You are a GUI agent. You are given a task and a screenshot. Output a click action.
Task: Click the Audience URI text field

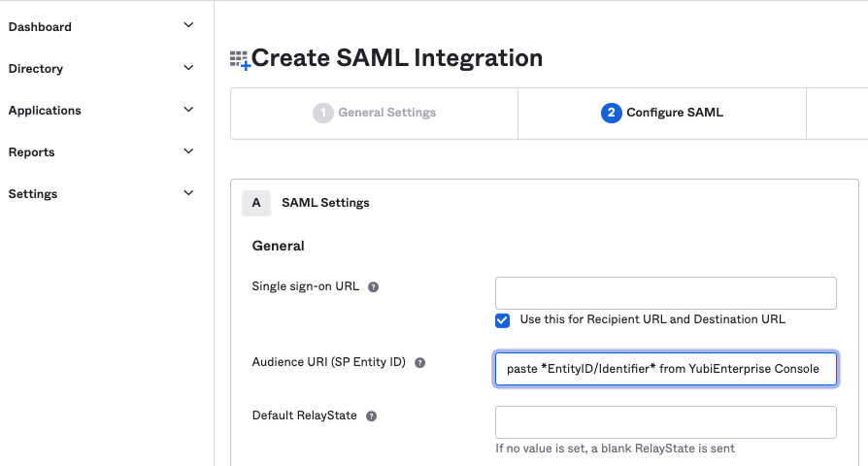coord(665,369)
